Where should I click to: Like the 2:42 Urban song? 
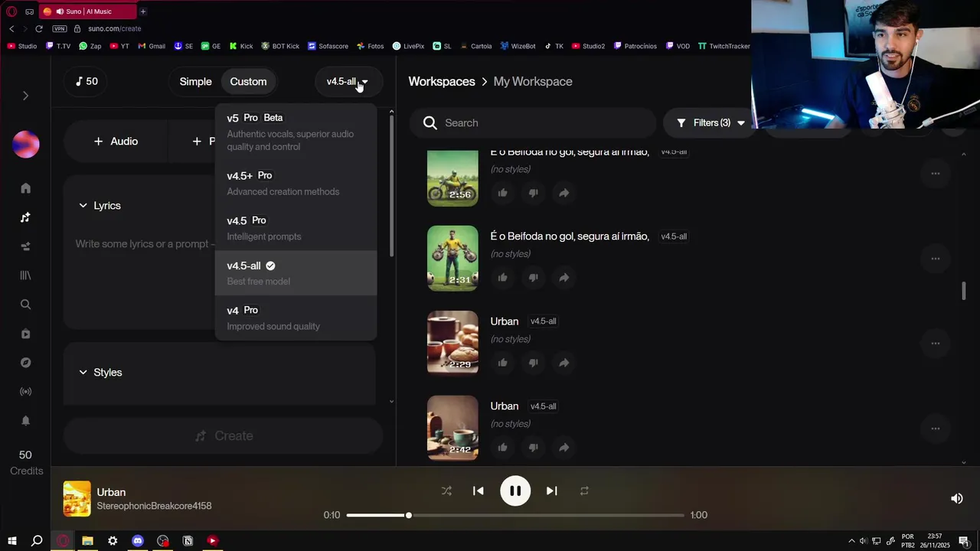coord(503,448)
